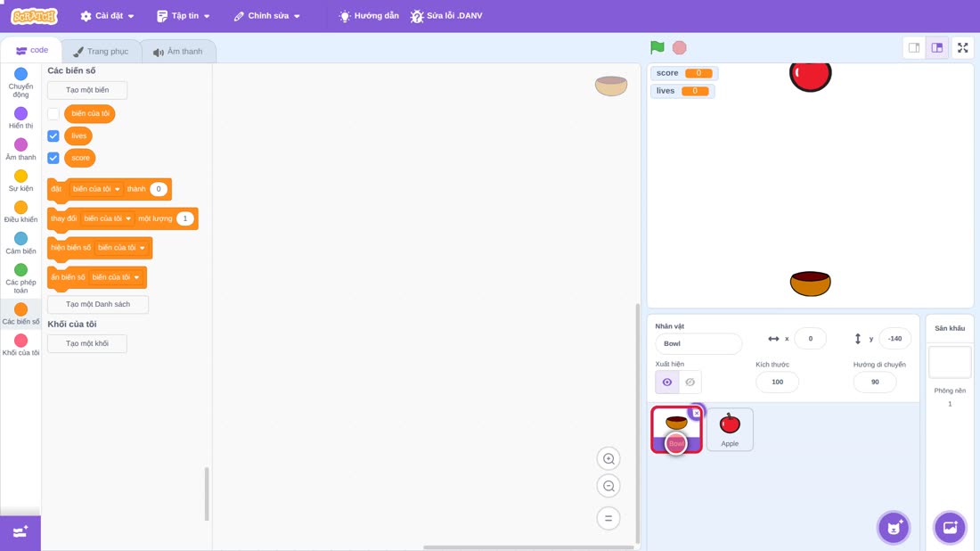Image resolution: width=980 pixels, height=551 pixels.
Task: Open variable dropdown in the 'đặt' block
Action: pos(96,189)
